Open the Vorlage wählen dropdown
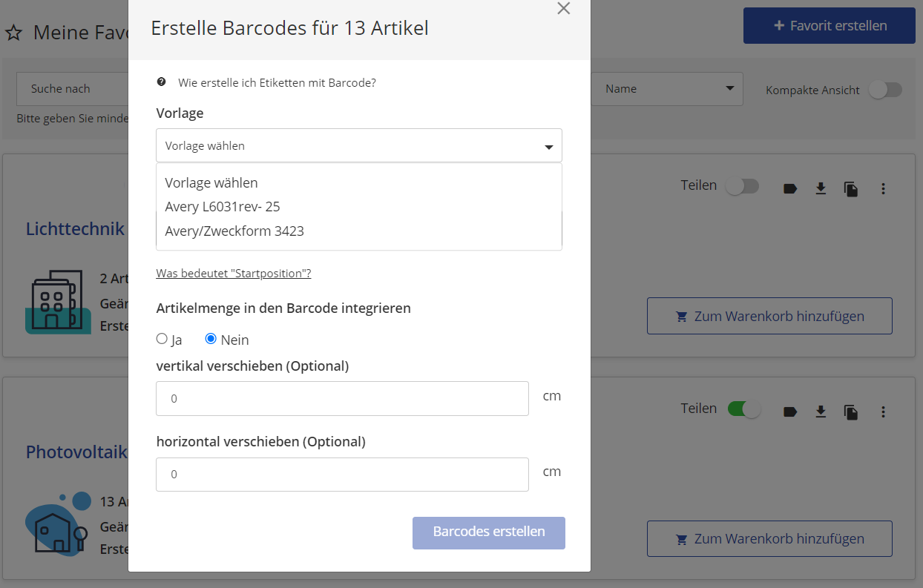 [x=358, y=146]
